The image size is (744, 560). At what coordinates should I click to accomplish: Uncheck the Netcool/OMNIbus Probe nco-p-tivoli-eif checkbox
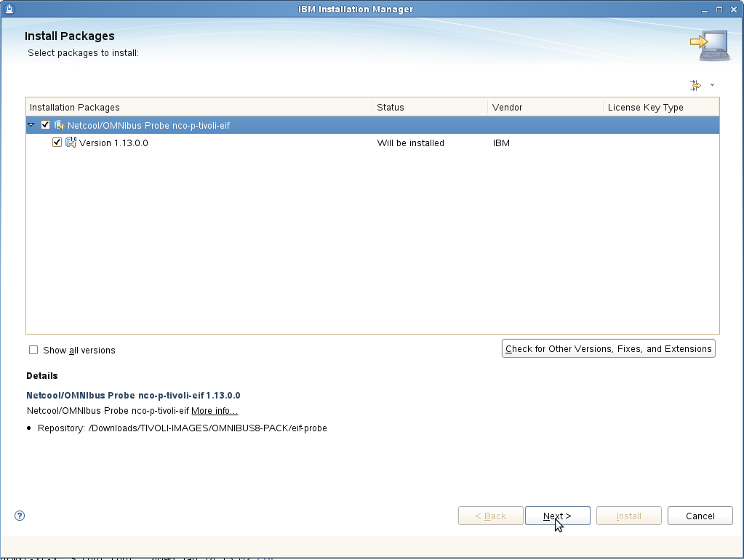pyautogui.click(x=45, y=125)
